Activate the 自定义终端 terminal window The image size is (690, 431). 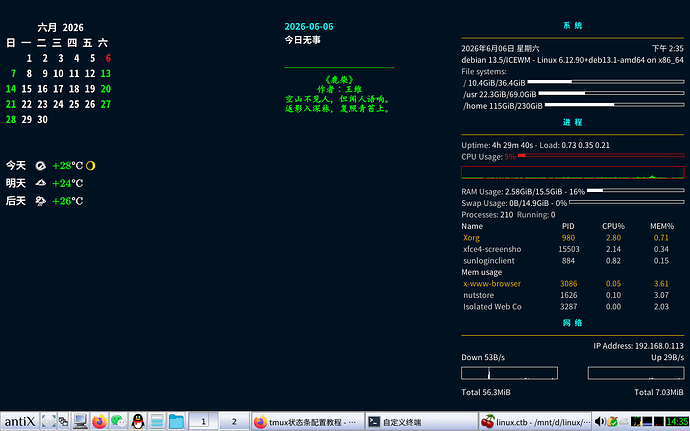(x=422, y=422)
